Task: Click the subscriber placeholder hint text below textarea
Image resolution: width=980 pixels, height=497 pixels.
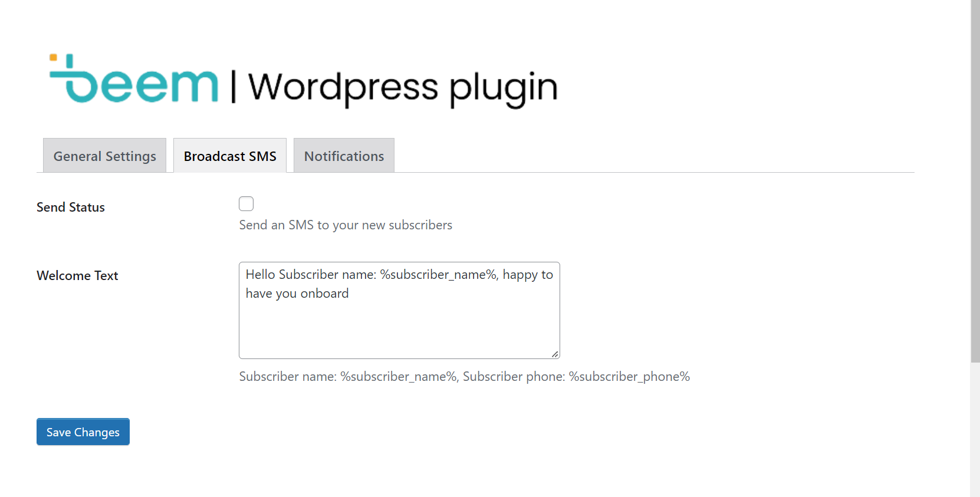Action: (465, 376)
